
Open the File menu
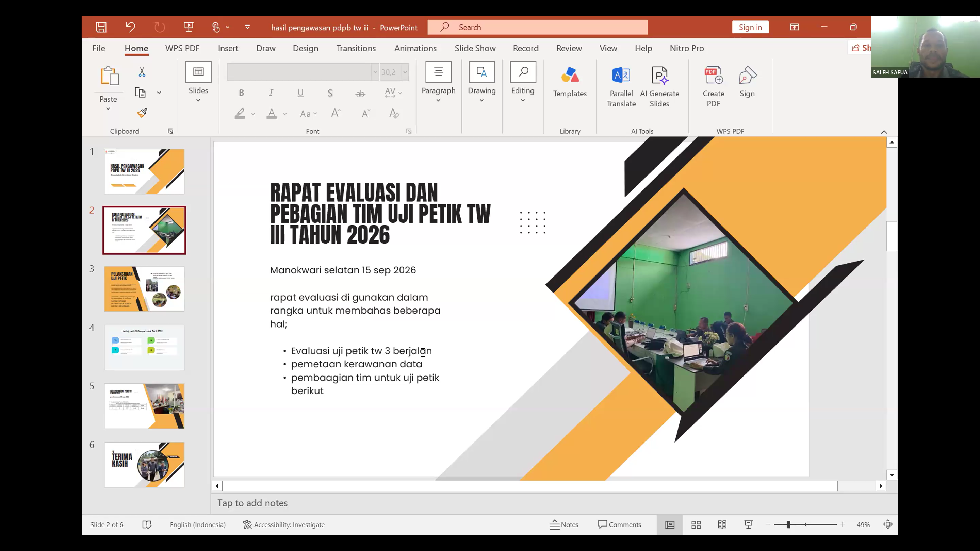[x=99, y=48]
